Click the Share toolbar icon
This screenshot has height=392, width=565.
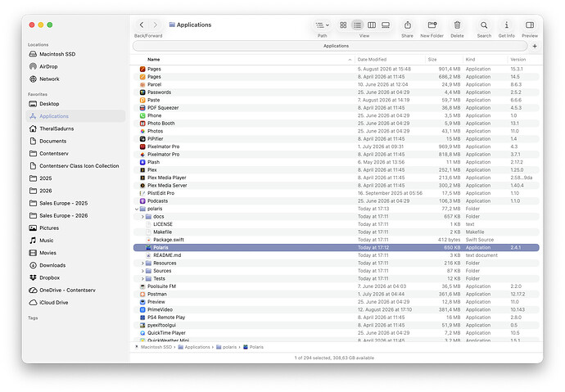point(408,25)
